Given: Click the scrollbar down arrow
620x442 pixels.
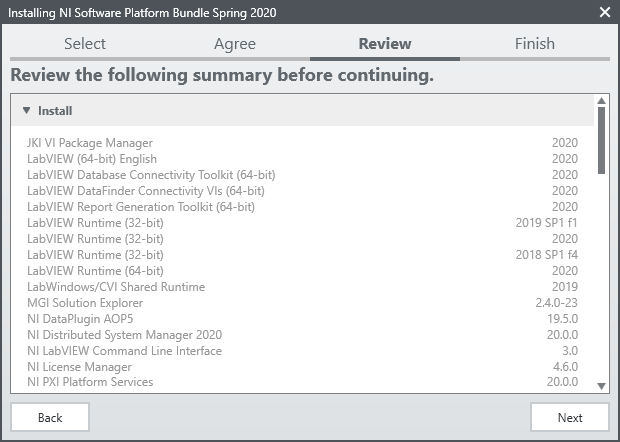Looking at the screenshot, I should pyautogui.click(x=601, y=386).
